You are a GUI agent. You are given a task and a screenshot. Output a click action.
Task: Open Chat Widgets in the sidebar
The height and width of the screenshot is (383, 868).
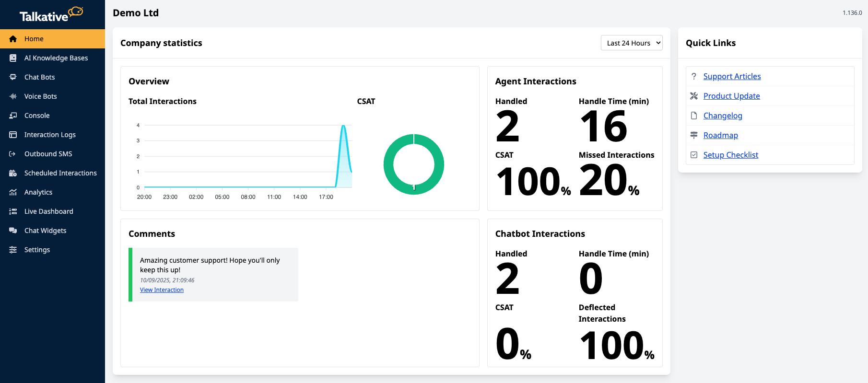pyautogui.click(x=45, y=231)
